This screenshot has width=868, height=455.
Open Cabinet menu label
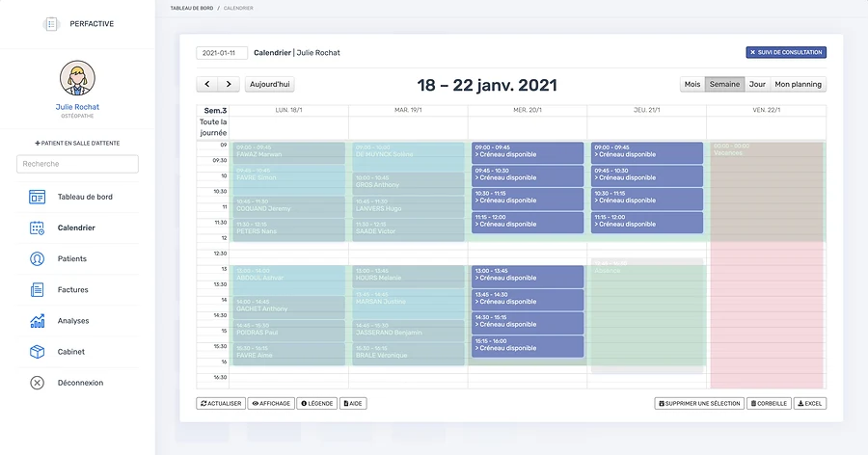click(70, 352)
